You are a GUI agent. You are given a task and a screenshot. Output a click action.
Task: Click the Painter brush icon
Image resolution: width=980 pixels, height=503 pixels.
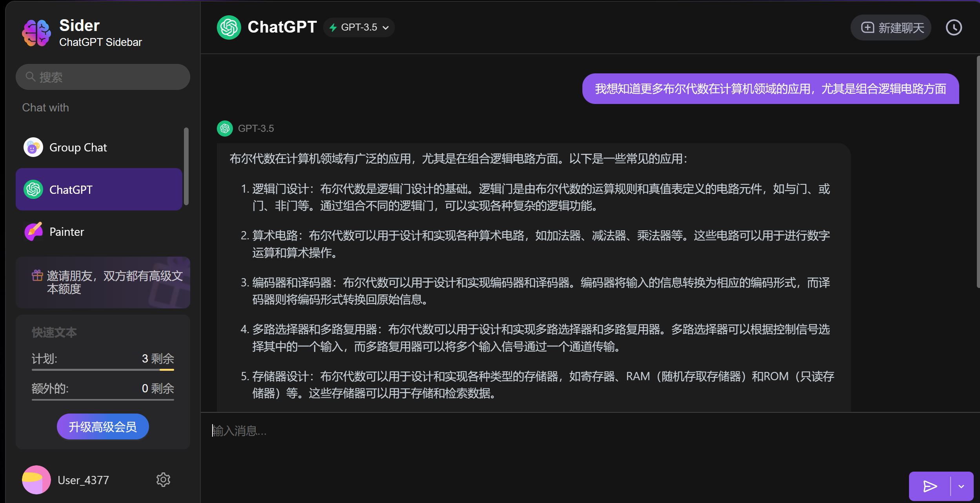point(33,231)
